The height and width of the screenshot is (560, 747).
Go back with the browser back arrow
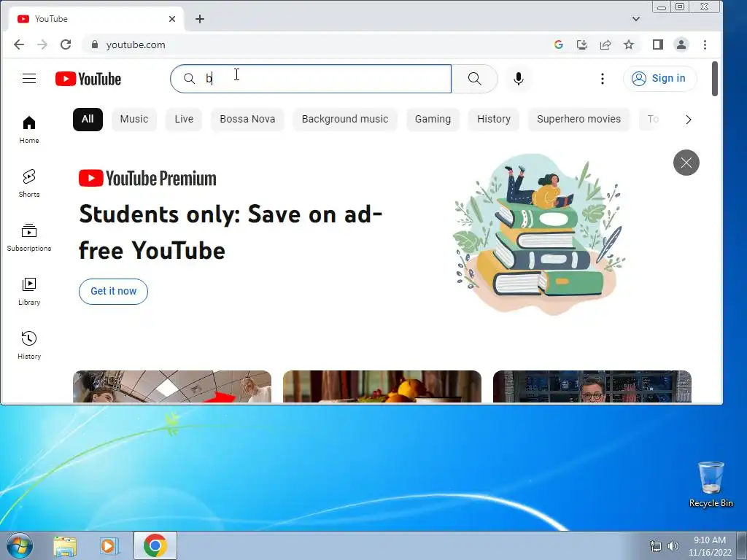(19, 44)
